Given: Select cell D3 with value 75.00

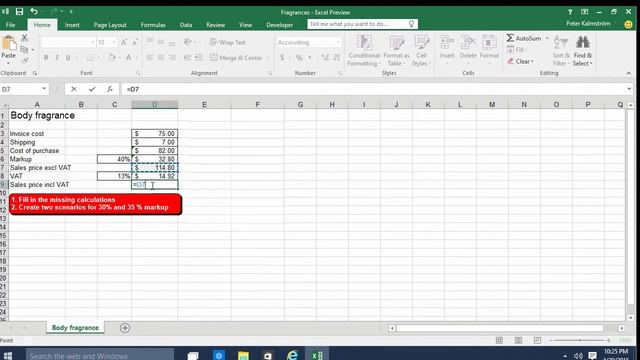Looking at the screenshot, I should click(x=155, y=133).
